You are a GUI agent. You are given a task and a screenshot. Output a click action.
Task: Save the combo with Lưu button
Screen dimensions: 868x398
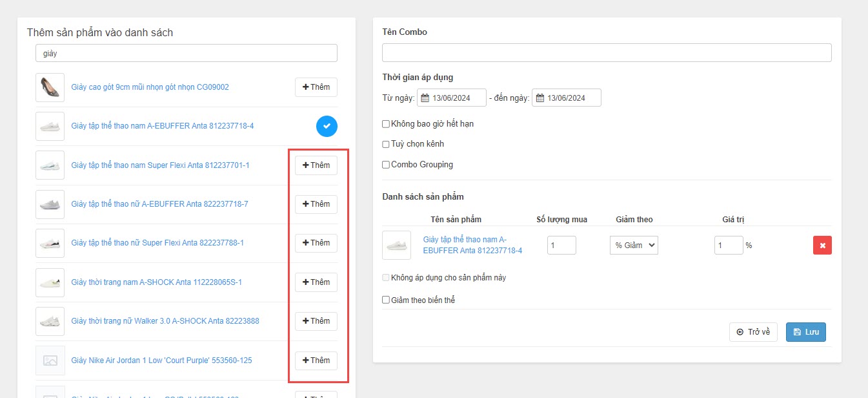[805, 332]
